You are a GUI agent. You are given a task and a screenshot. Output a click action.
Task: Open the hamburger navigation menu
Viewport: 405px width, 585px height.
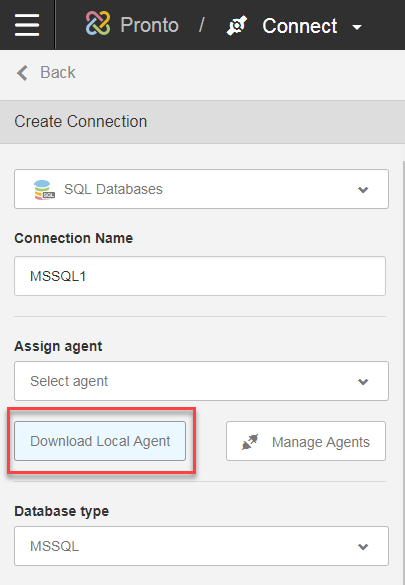pyautogui.click(x=27, y=25)
